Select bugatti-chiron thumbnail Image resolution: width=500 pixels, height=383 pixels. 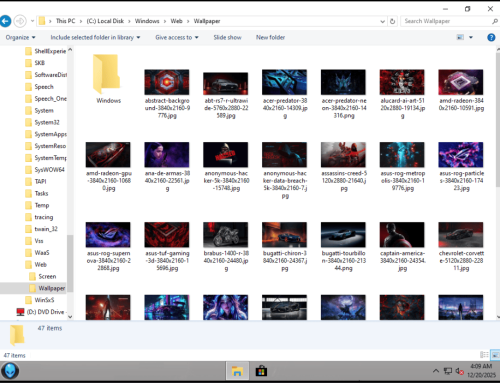pyautogui.click(x=284, y=235)
